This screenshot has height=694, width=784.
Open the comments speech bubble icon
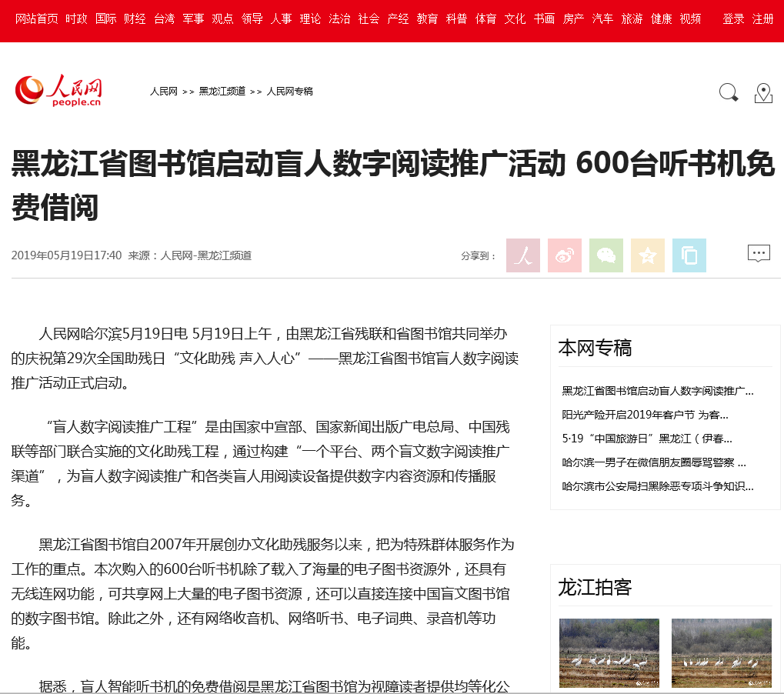(x=759, y=253)
